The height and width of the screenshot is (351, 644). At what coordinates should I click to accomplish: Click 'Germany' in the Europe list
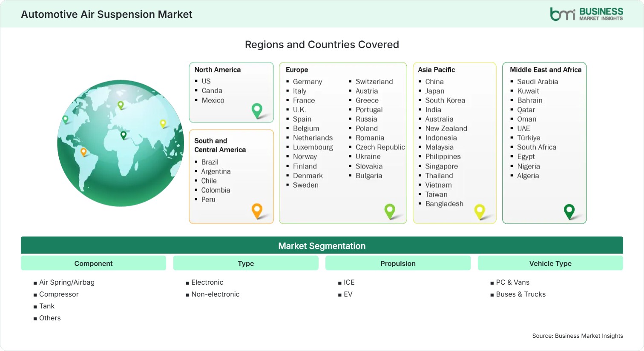(308, 82)
